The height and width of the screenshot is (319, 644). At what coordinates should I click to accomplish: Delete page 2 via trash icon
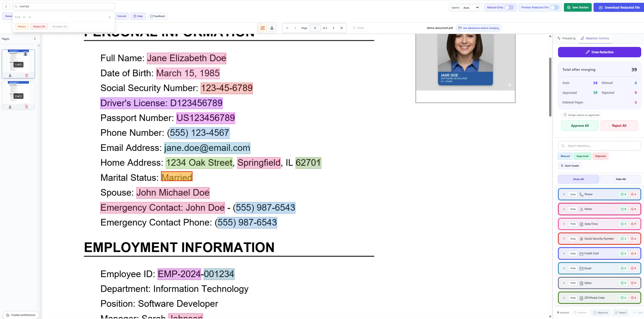coord(27,107)
